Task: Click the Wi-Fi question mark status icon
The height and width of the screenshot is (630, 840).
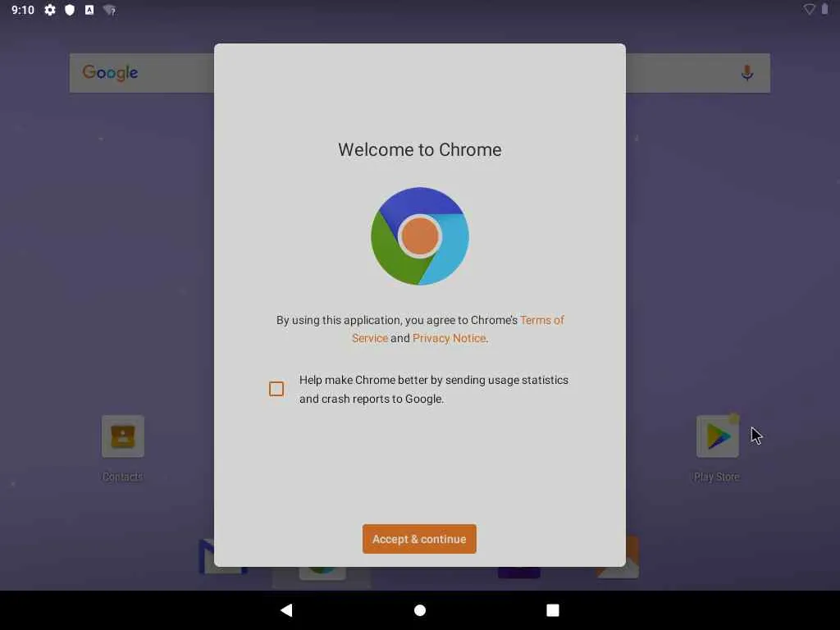Action: point(110,10)
